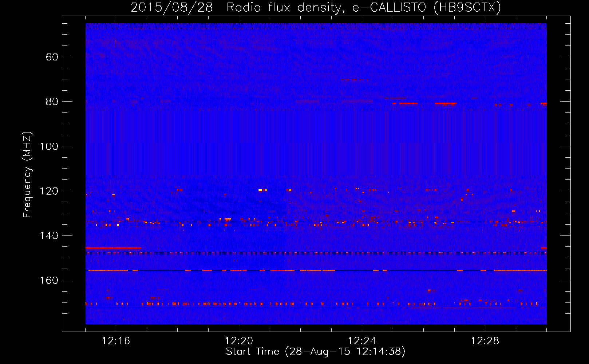Viewport: 589px width, 364px height.
Task: Click the 12:16 time tick label
Action: point(116,341)
